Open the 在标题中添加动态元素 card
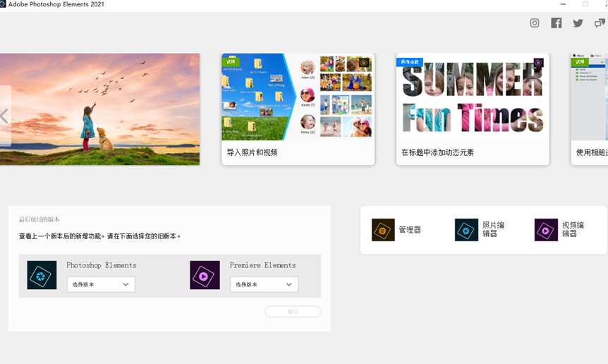Viewport: 608px width, 364px height. click(x=473, y=109)
